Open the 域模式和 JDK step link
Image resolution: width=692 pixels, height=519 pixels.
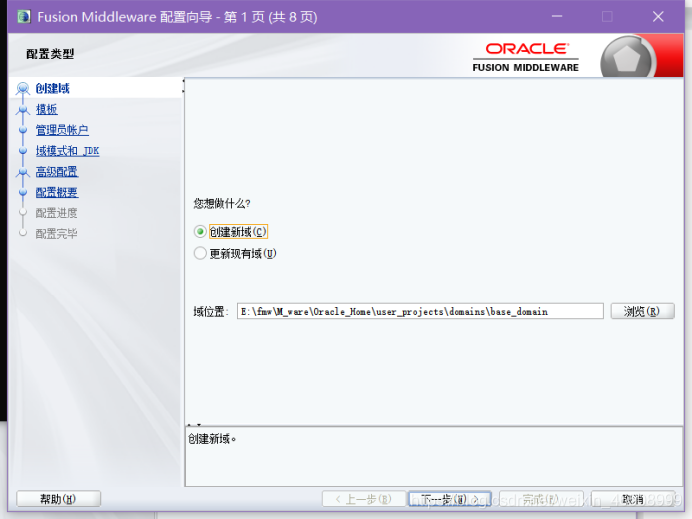coord(68,150)
